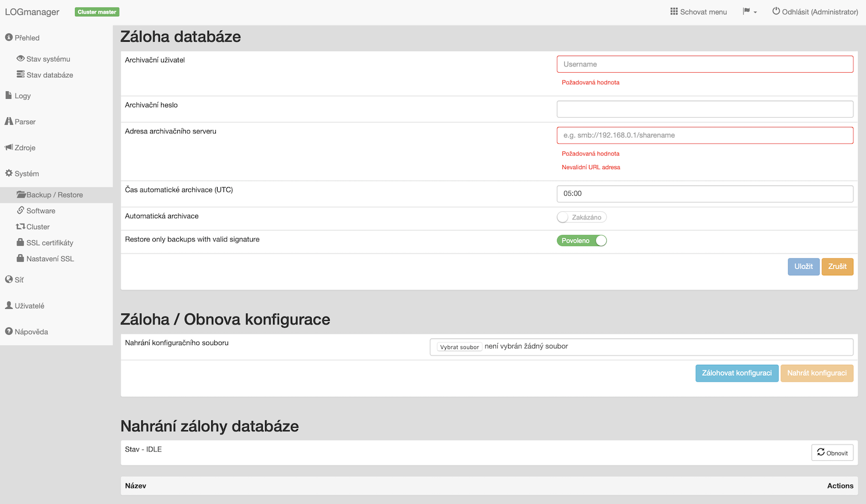Focus the Archivační heslo password field

[705, 109]
